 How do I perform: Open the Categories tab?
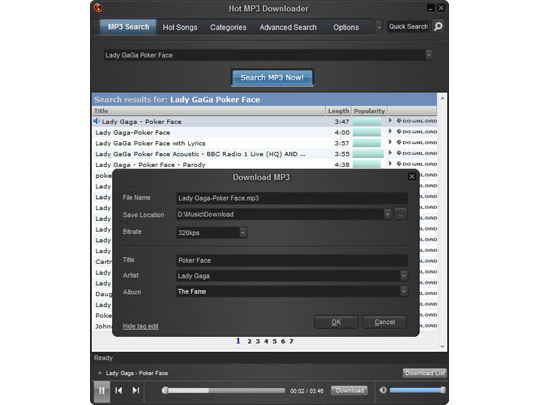[x=228, y=27]
